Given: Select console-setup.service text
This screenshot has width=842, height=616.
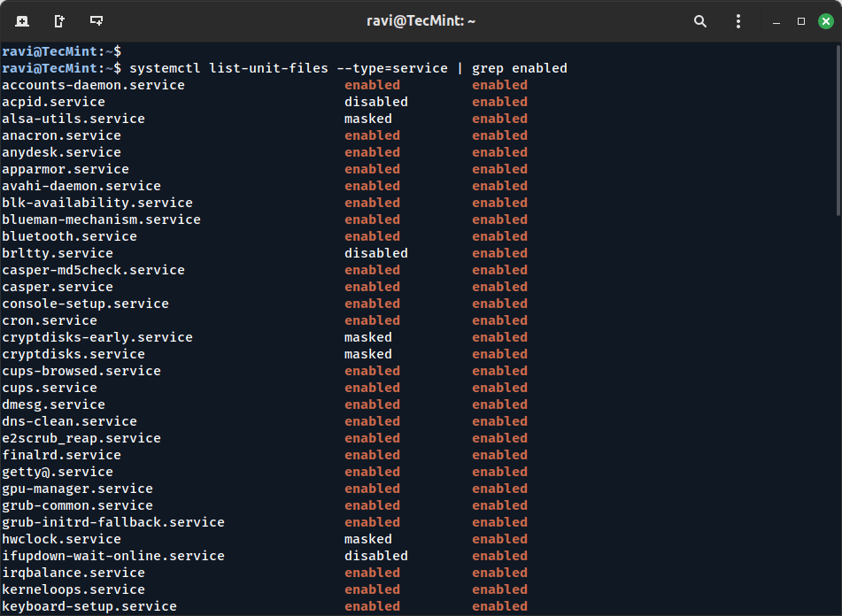Looking at the screenshot, I should pyautogui.click(x=85, y=304).
